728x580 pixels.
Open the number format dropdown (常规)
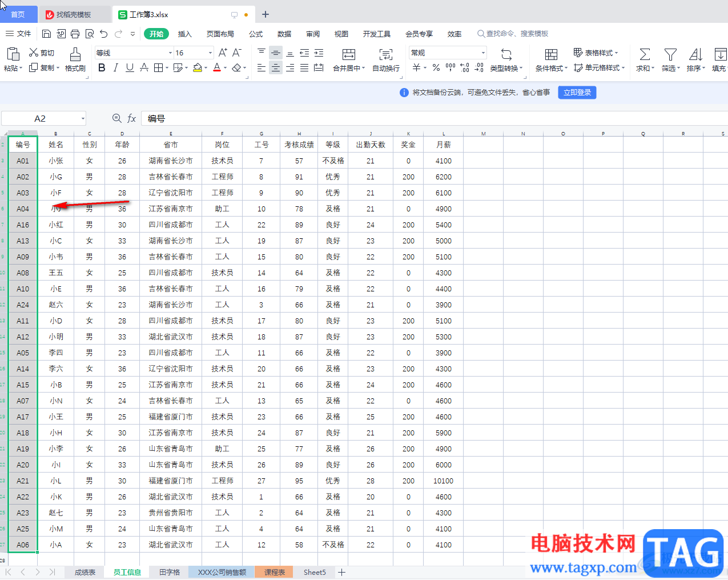click(483, 53)
